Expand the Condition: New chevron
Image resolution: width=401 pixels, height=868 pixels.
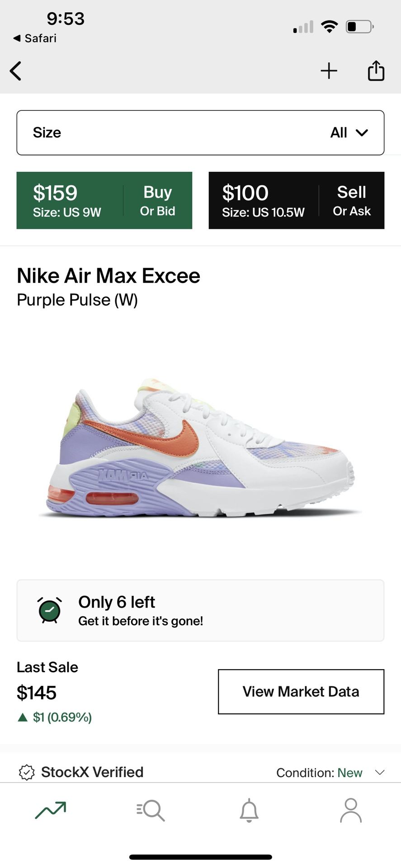pos(380,772)
